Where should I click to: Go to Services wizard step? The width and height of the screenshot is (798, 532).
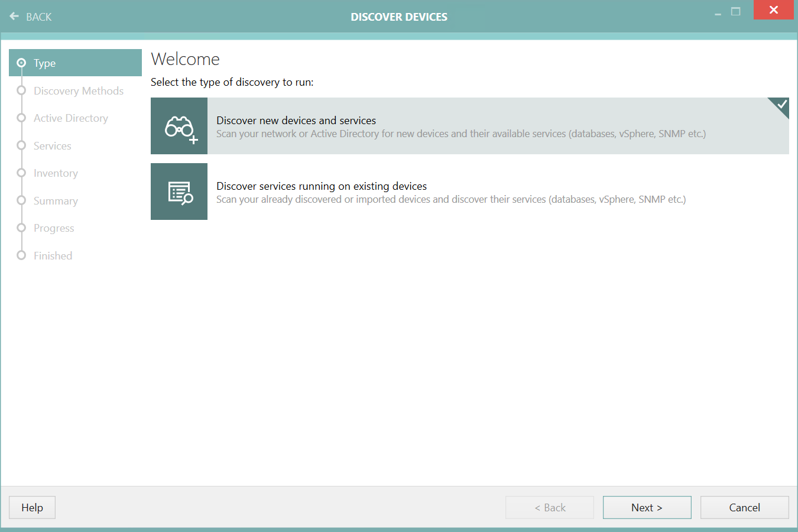pos(53,146)
